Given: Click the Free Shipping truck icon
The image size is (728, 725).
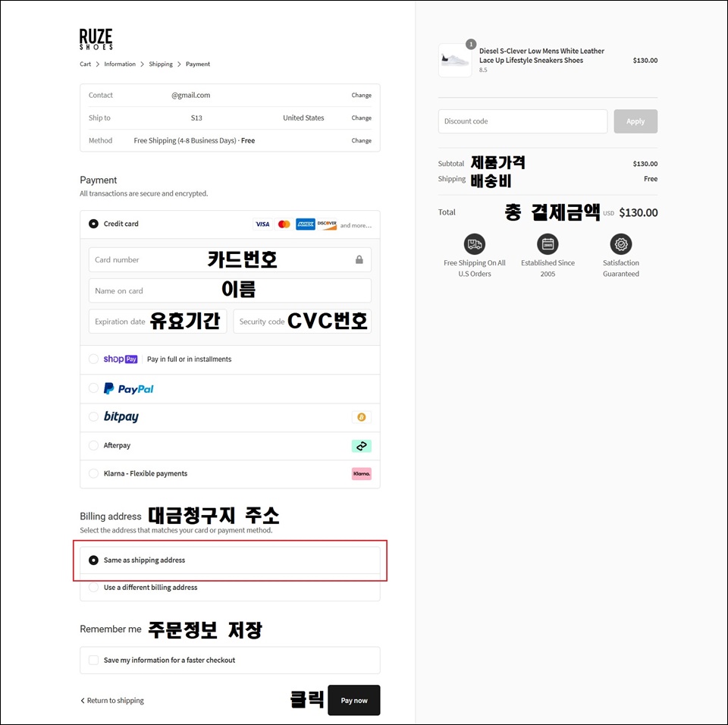Looking at the screenshot, I should coord(475,244).
